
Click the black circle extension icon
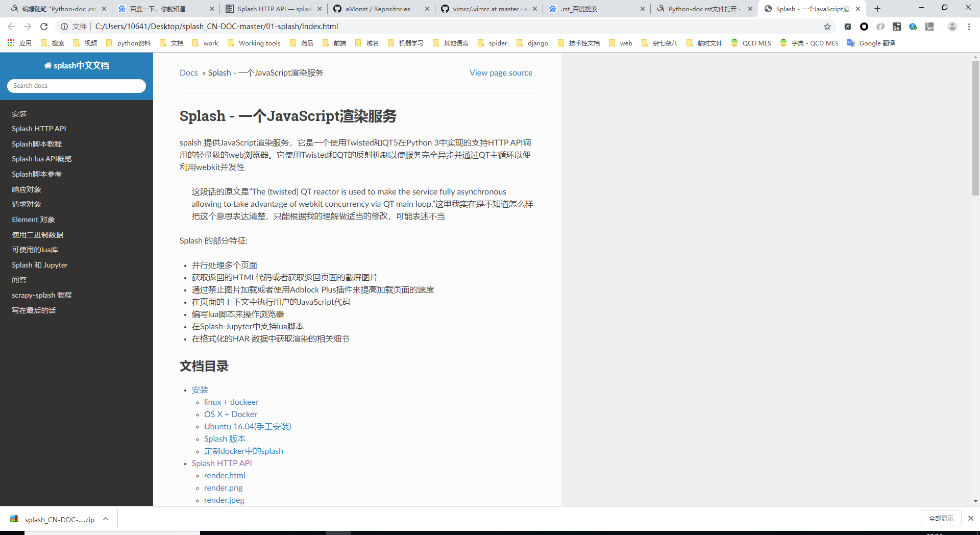pos(864,27)
